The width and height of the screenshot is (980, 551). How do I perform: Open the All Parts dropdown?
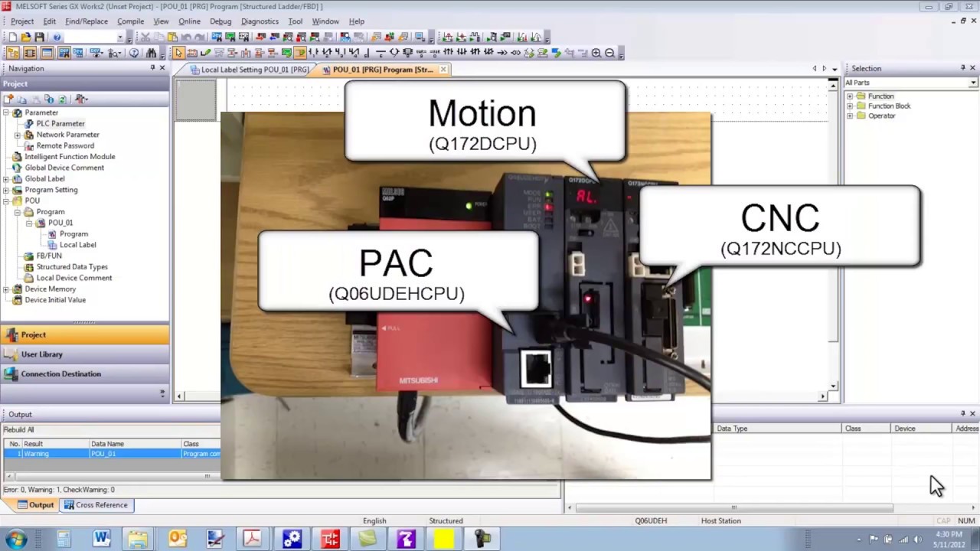click(x=972, y=83)
